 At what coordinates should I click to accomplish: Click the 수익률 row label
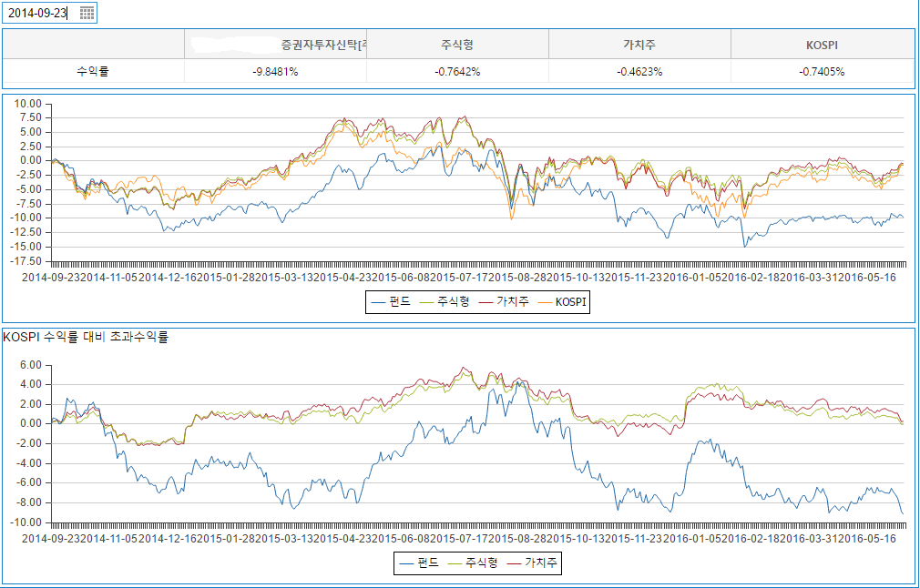click(93, 71)
